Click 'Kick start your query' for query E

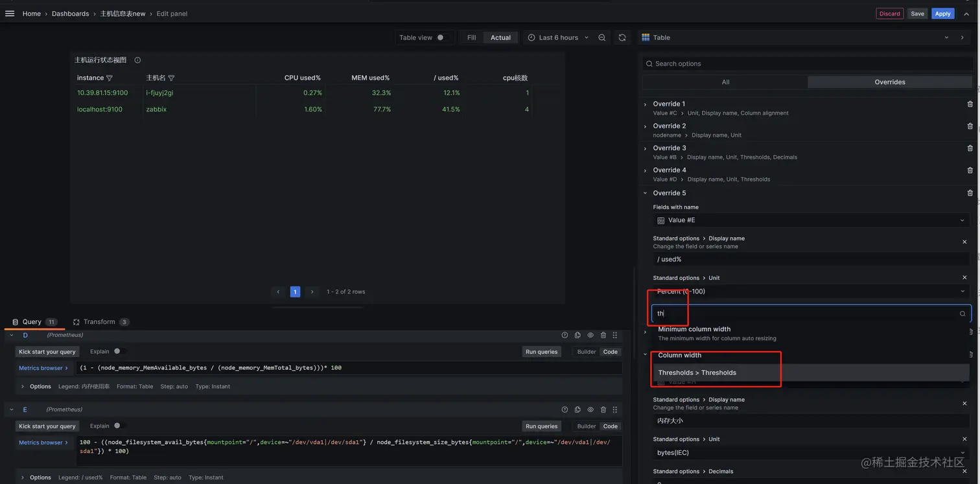click(47, 426)
